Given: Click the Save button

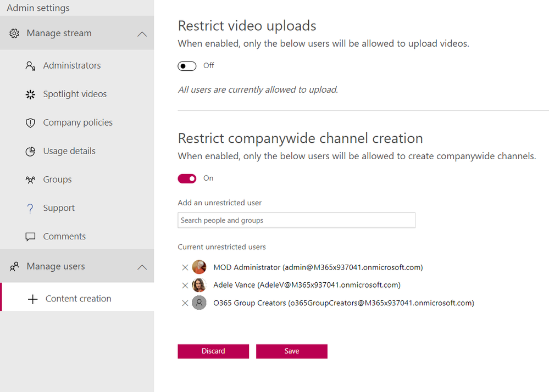Looking at the screenshot, I should tap(291, 351).
